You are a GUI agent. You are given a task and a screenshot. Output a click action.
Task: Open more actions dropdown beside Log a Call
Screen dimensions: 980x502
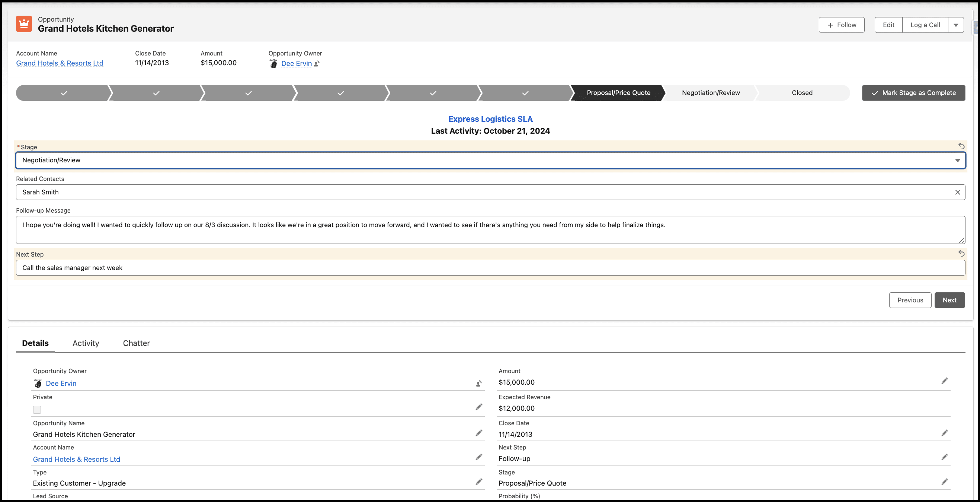point(956,25)
